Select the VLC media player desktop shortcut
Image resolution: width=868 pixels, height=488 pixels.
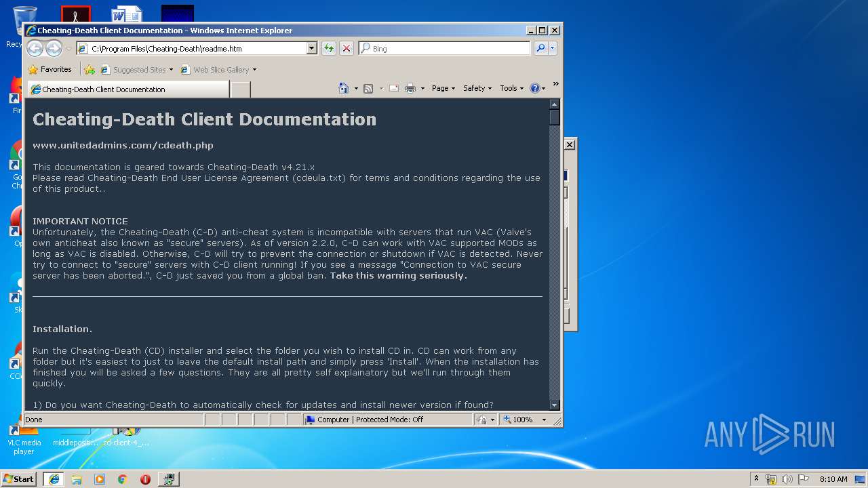click(24, 441)
